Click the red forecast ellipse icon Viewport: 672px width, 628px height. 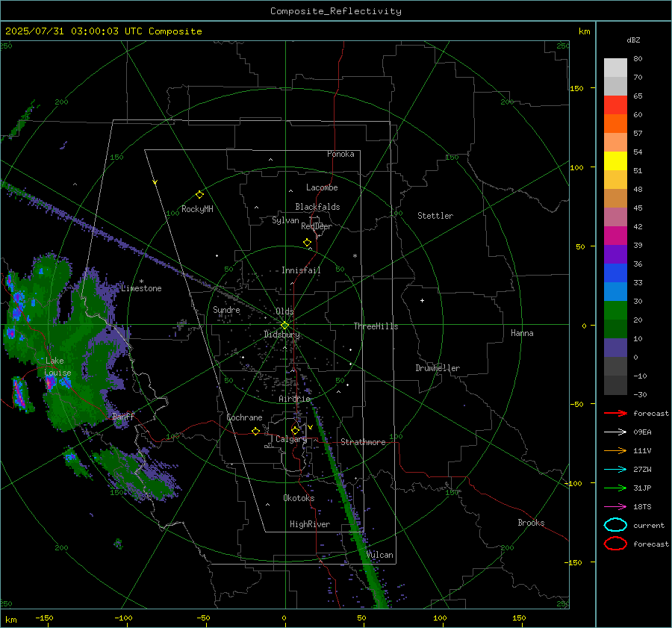pos(615,544)
